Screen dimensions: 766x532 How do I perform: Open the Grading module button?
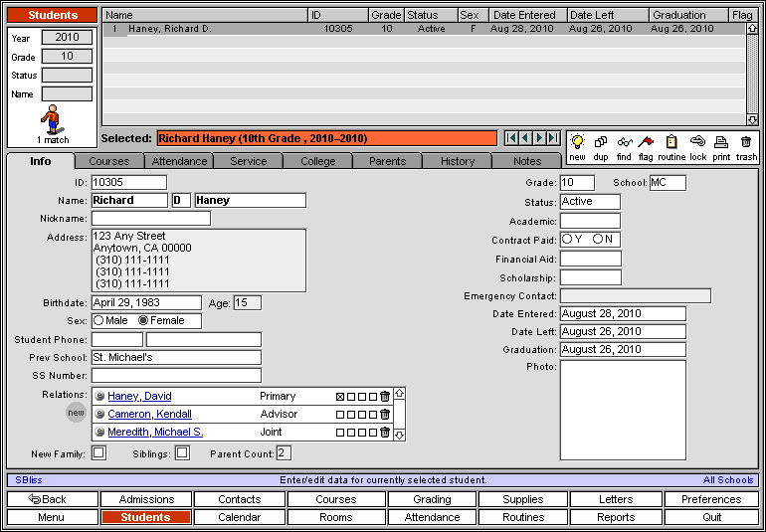432,499
